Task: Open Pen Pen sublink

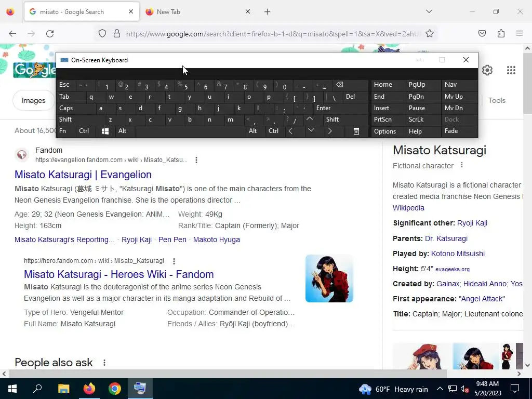Action: coord(172,240)
